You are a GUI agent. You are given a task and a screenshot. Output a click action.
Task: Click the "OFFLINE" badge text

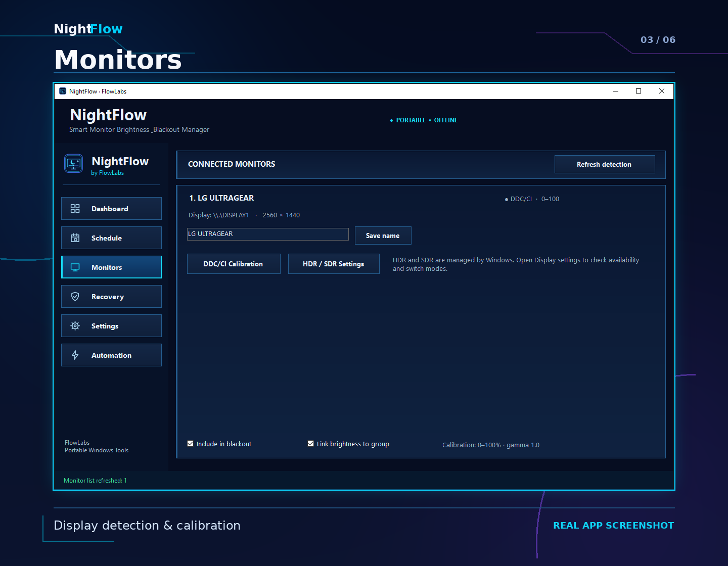point(446,120)
